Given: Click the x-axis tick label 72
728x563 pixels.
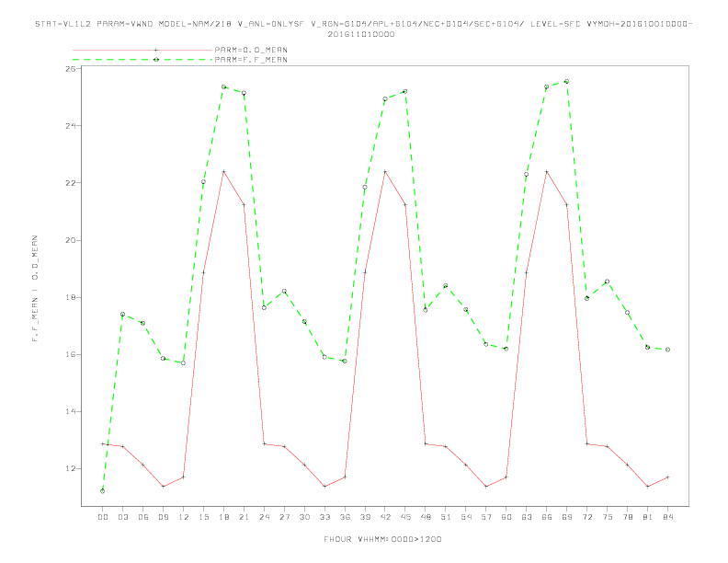Looking at the screenshot, I should tap(586, 517).
